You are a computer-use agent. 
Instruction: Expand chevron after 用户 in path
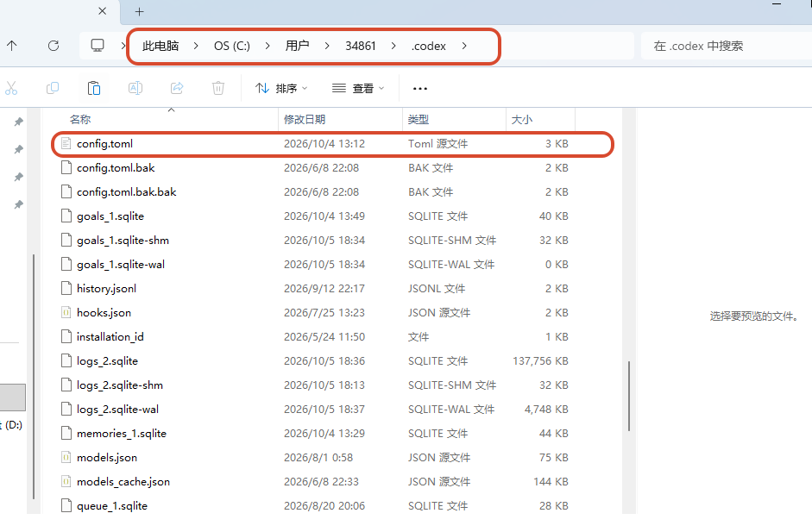pyautogui.click(x=327, y=46)
